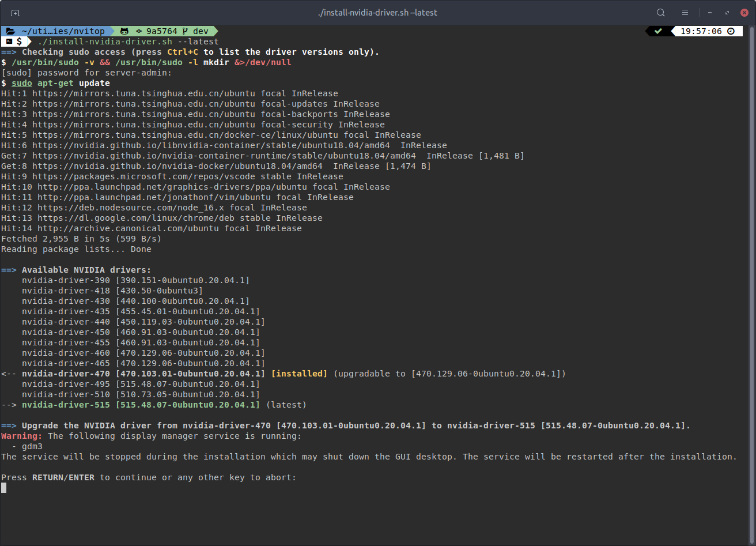Click the dev branch name in prompt
Image resolution: width=756 pixels, height=546 pixels.
click(x=200, y=31)
